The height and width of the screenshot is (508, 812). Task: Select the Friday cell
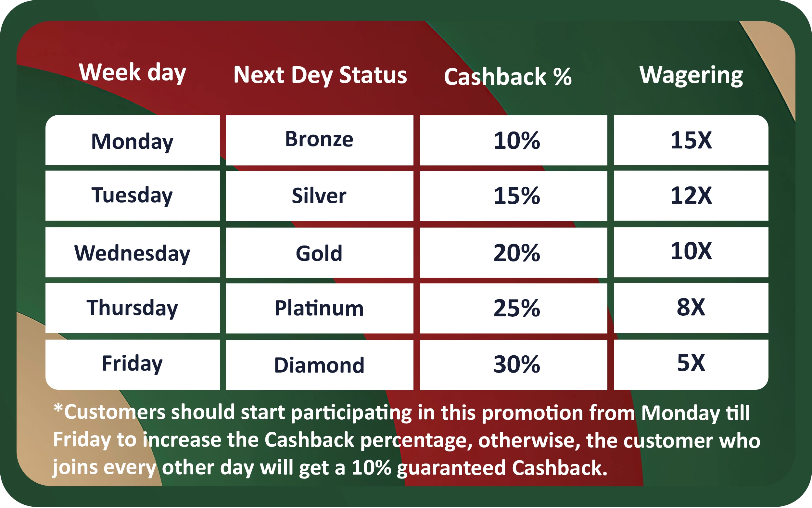pyautogui.click(x=133, y=364)
